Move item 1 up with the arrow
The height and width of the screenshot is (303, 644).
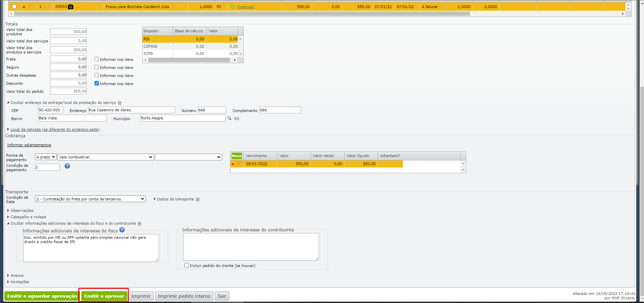(x=44, y=7)
